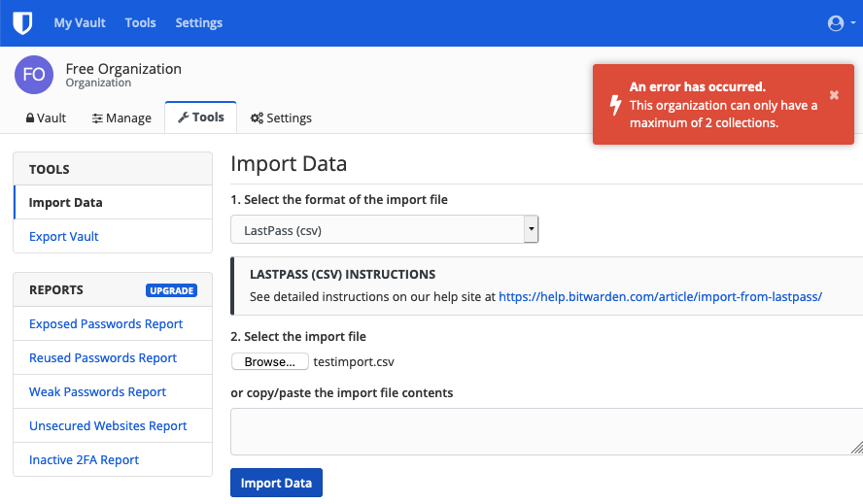Open the LastPass import help link
Screen dimensions: 863x504
pos(660,296)
